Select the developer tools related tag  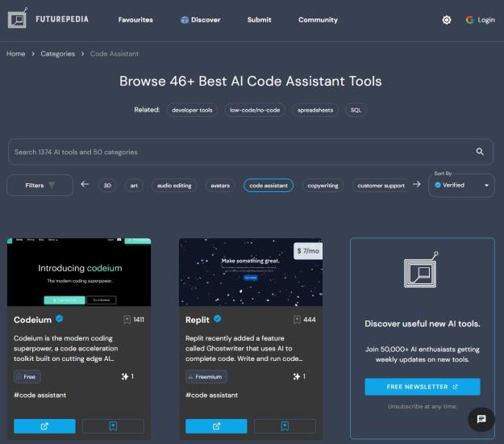click(x=192, y=110)
